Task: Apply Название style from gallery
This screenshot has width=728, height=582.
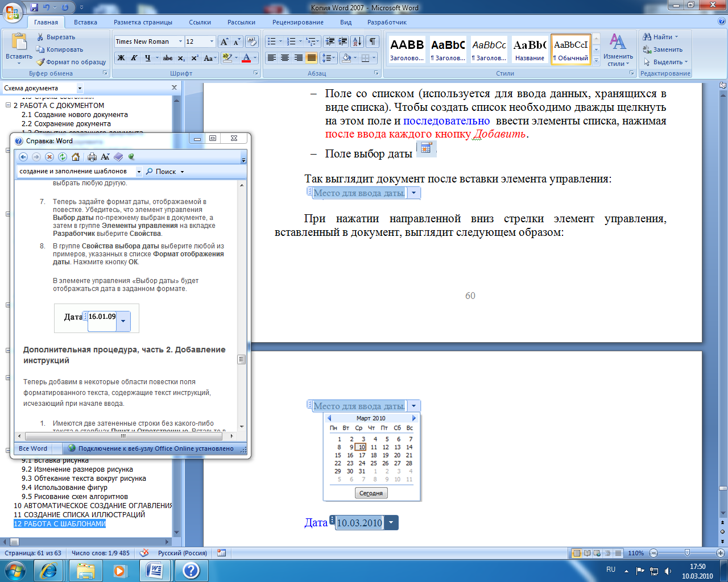Action: pyautogui.click(x=530, y=49)
